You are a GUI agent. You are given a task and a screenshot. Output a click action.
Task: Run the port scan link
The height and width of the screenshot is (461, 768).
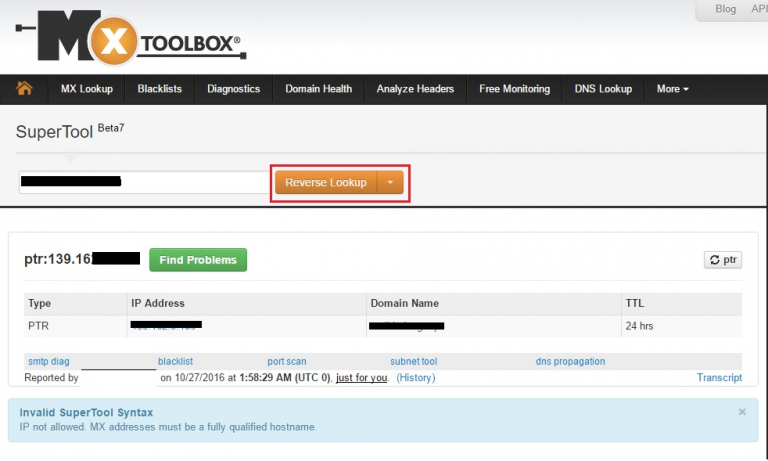click(287, 362)
